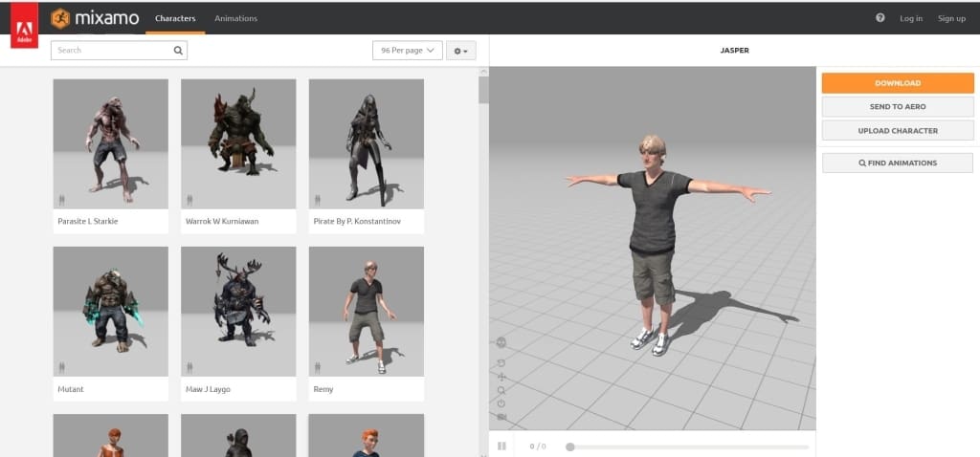The width and height of the screenshot is (980, 457).
Task: Click the 'Pirate By P. Konstantinov' name label
Action: pos(357,221)
